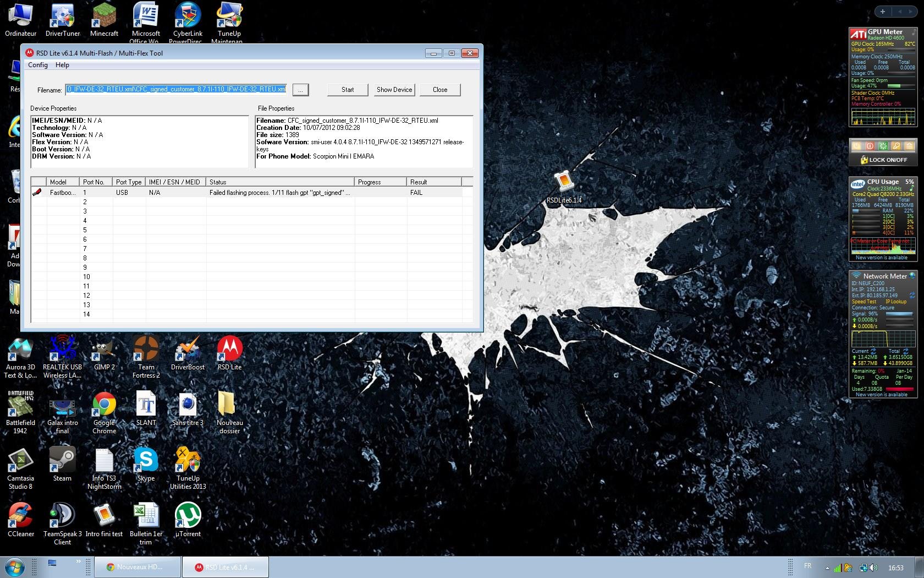Open the CCleaner desktop shortcut

(20, 520)
